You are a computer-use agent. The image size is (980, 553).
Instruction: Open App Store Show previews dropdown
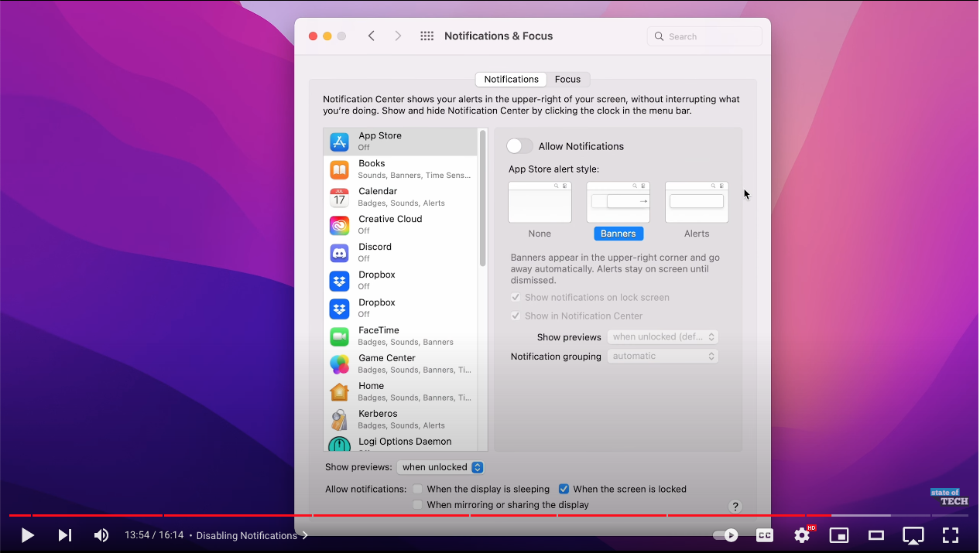tap(663, 336)
